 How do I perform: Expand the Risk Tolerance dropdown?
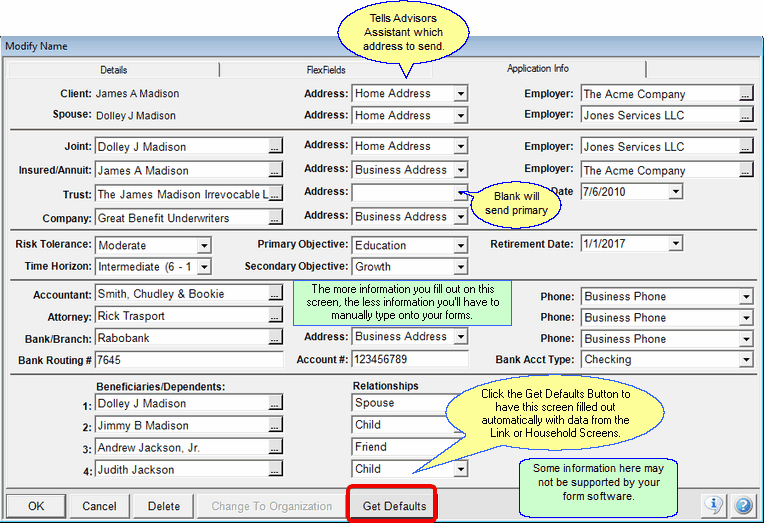(203, 245)
